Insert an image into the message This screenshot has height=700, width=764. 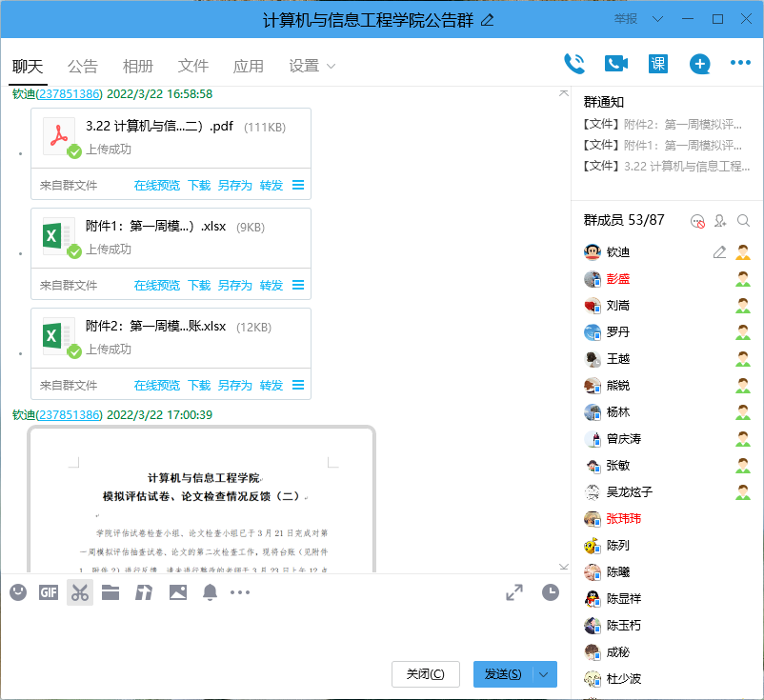pos(177,591)
